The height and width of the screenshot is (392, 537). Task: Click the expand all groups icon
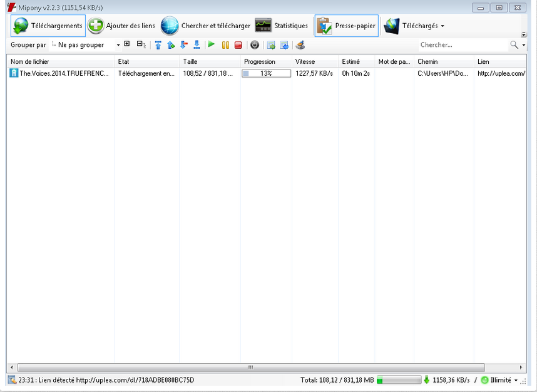pos(127,44)
